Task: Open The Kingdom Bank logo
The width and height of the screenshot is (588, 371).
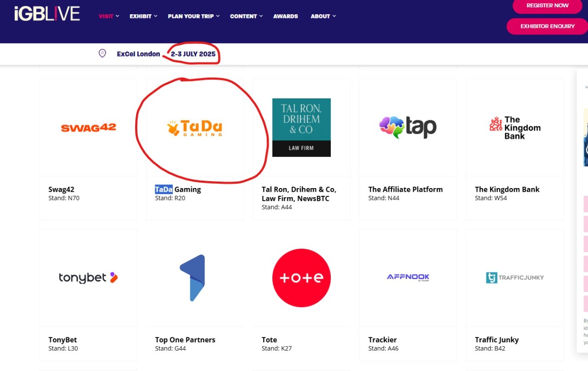Action: coord(514,127)
